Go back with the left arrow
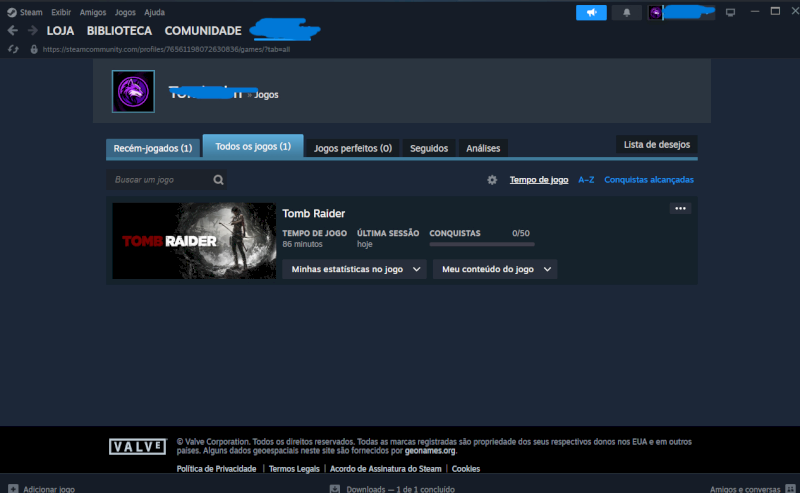Image resolution: width=800 pixels, height=493 pixels. pos(13,31)
